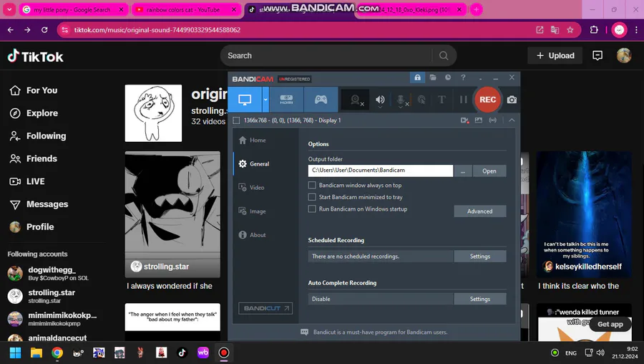Toggle the speaker sound icon in Bandicam

[x=380, y=100]
